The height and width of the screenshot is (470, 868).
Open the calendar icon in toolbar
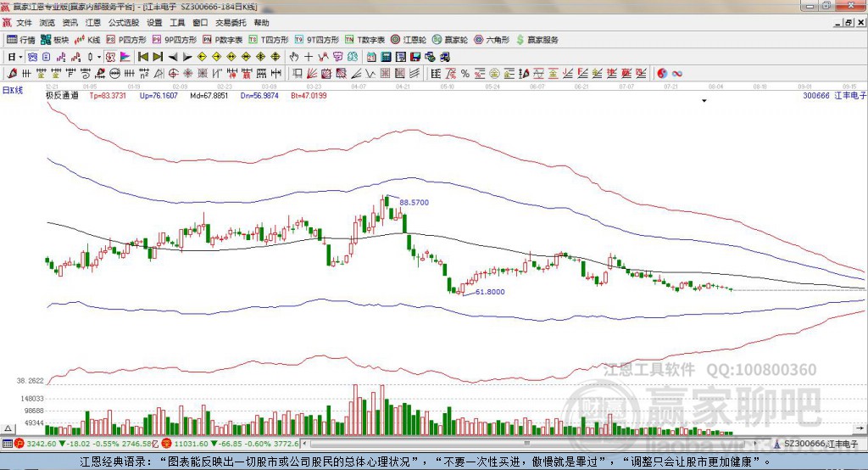click(x=371, y=57)
